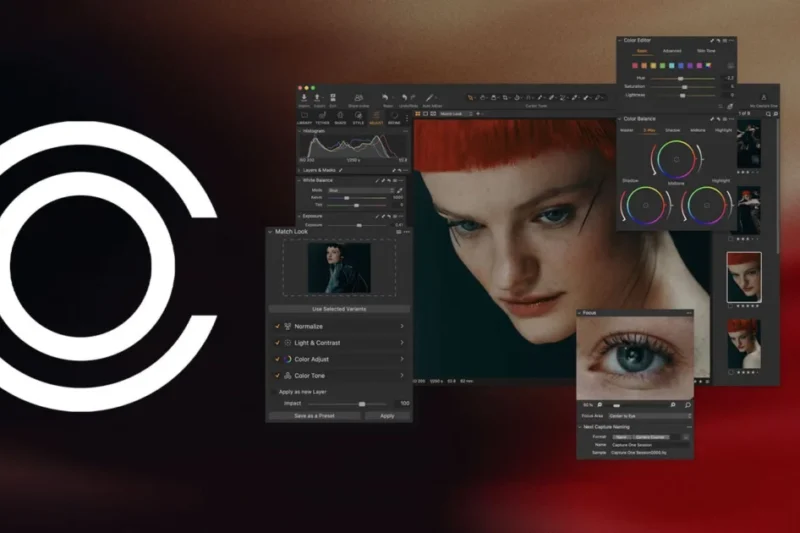This screenshot has height=533, width=800.
Task: Open the Shape tool tab
Action: 340,117
